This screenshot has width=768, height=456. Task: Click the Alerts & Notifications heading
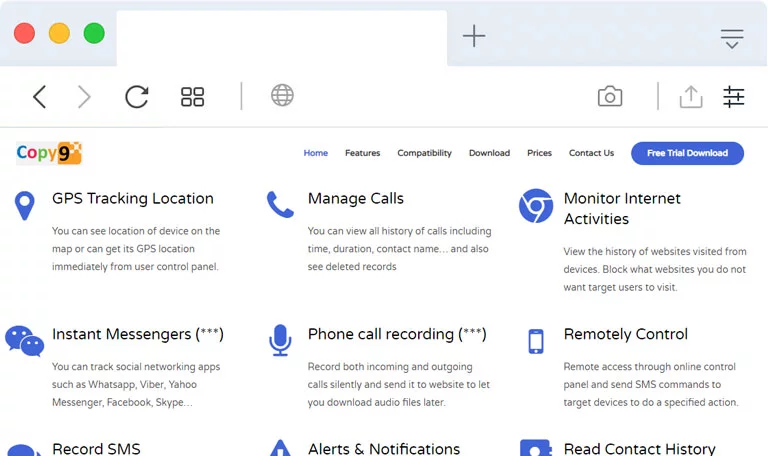[384, 449]
